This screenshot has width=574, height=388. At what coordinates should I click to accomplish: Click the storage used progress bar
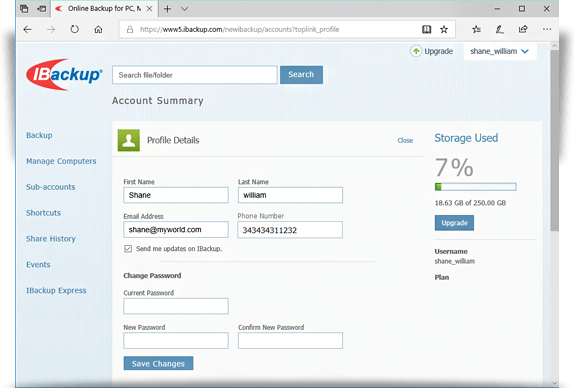click(476, 187)
